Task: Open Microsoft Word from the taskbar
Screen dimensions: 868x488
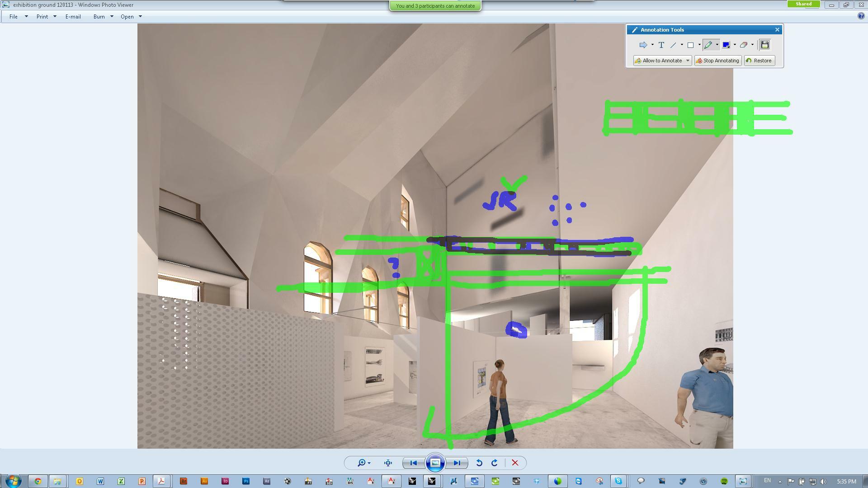Action: pos(100,481)
